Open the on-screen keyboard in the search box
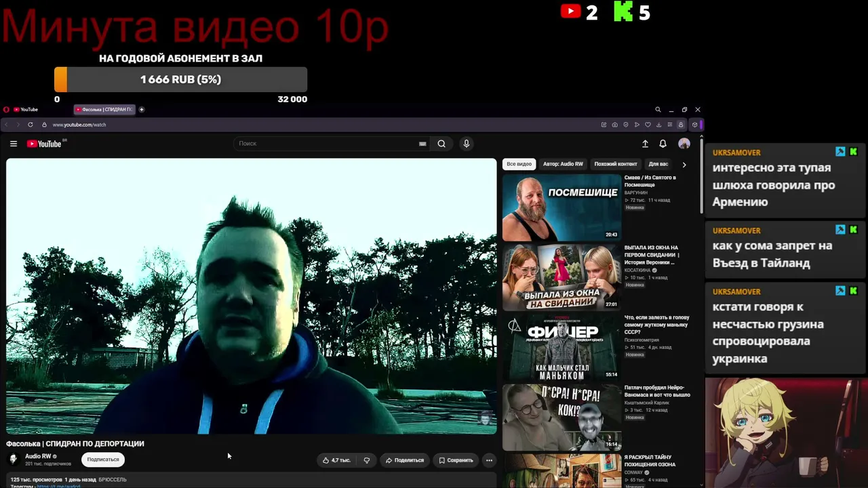This screenshot has height=488, width=868. (x=422, y=144)
